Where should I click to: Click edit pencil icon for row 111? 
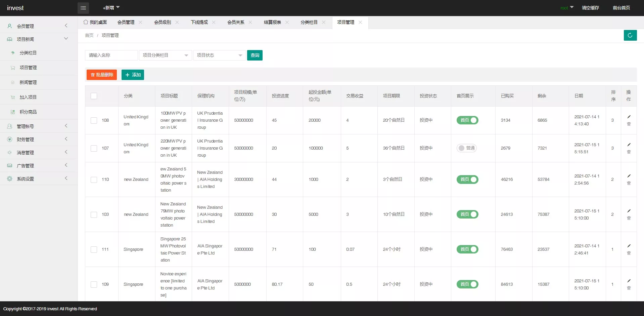pos(629,246)
